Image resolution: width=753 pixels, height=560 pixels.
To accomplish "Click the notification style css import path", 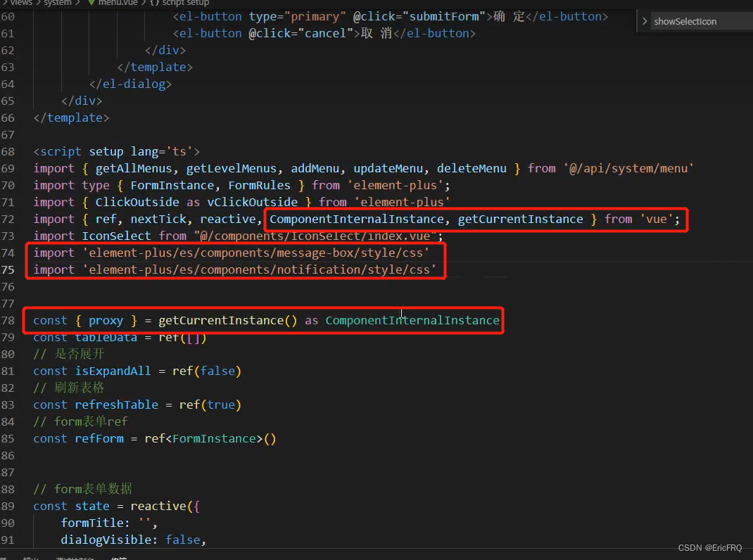I will (259, 270).
